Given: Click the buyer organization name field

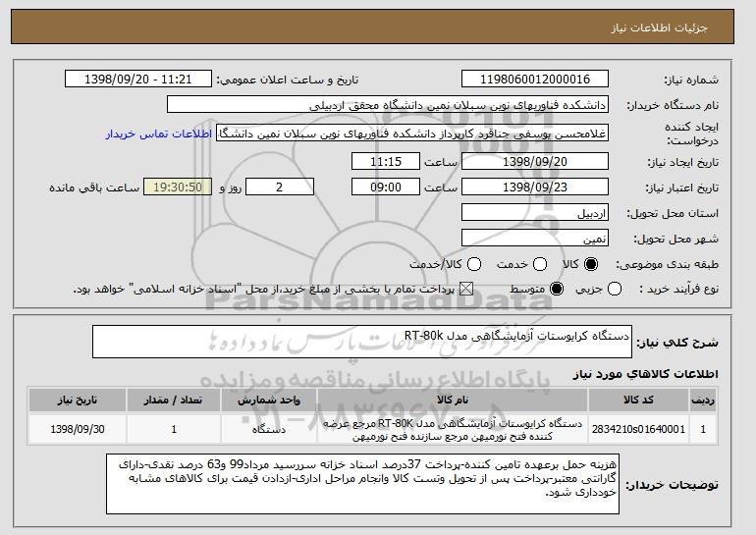Looking at the screenshot, I should 388,105.
